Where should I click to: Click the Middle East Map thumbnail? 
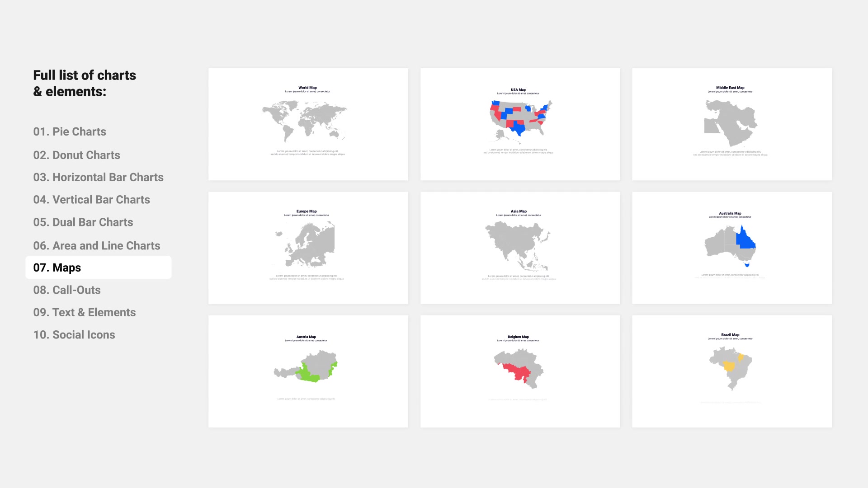pyautogui.click(x=732, y=124)
